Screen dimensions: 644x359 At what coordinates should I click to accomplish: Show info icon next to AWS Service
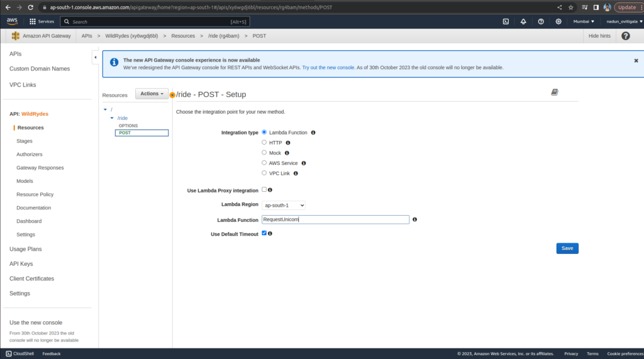point(304,163)
